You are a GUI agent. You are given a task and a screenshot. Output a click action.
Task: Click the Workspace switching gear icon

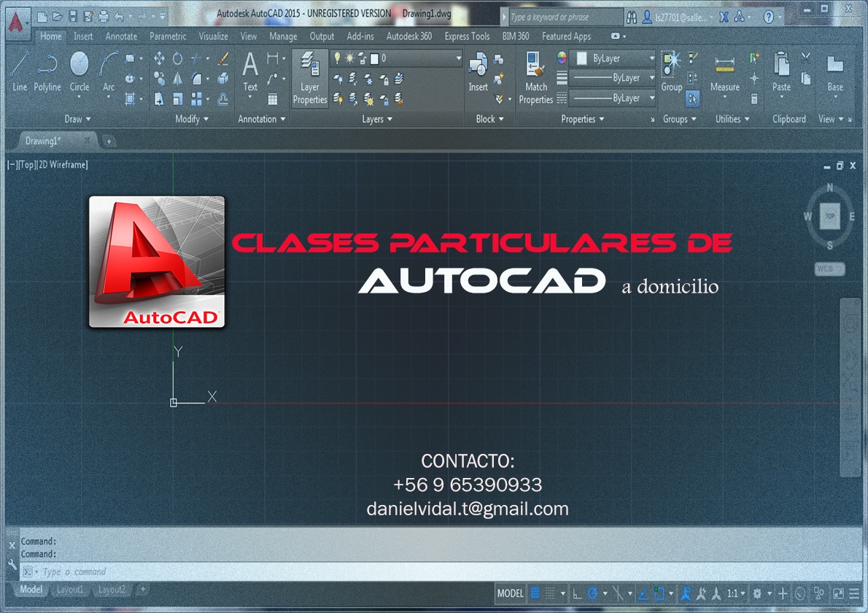[757, 593]
